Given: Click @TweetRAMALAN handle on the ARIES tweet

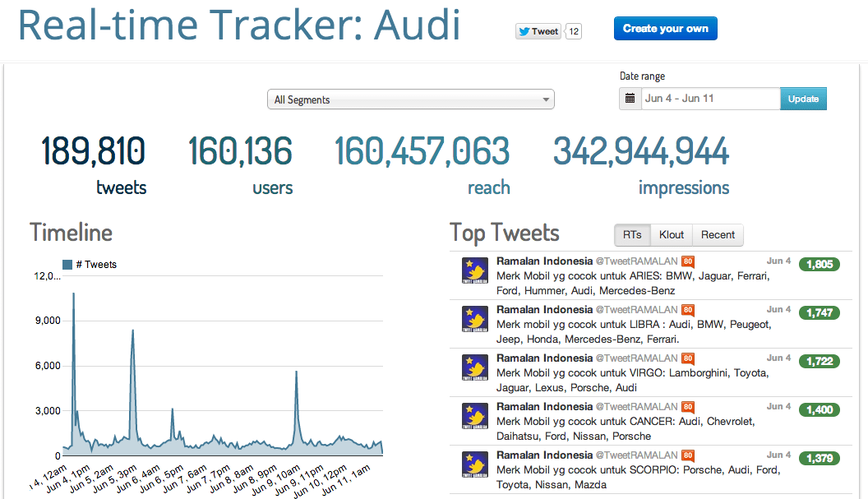Looking at the screenshot, I should 636,261.
